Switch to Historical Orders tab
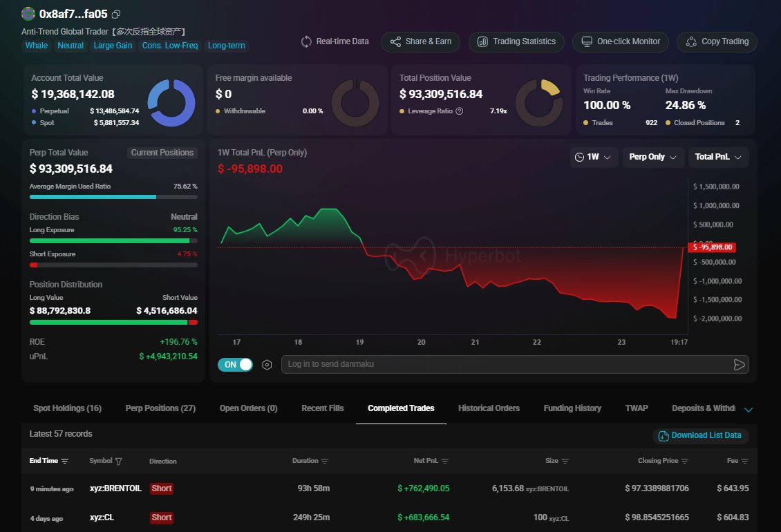The image size is (781, 532). click(489, 408)
